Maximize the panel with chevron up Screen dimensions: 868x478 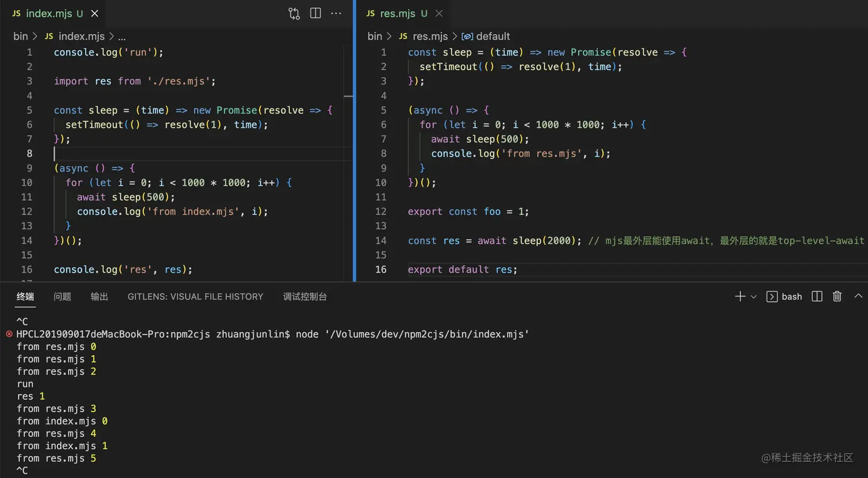[x=858, y=296]
